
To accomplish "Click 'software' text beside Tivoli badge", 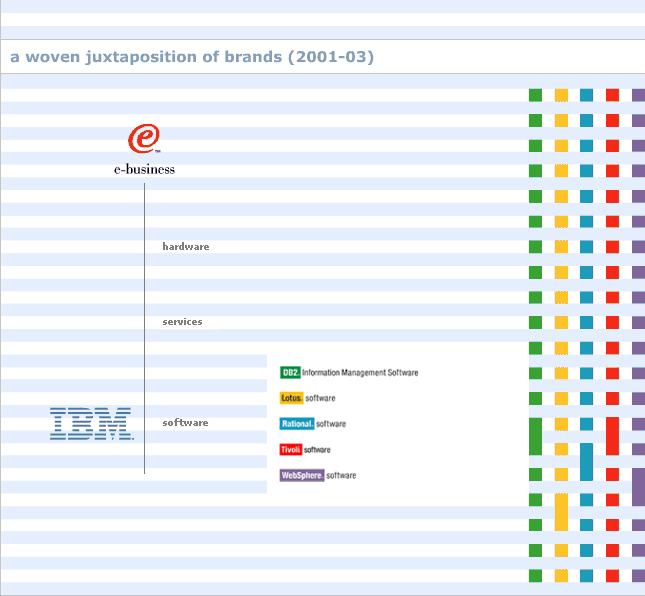I will (x=317, y=450).
